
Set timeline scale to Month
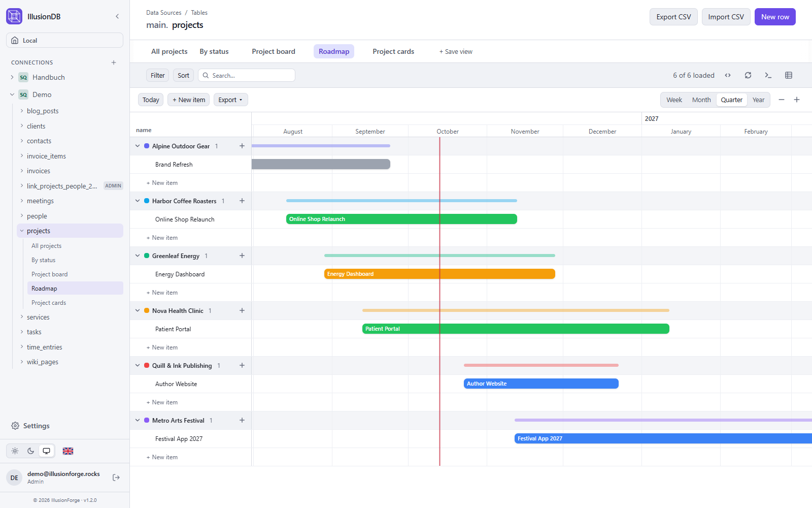pyautogui.click(x=701, y=100)
